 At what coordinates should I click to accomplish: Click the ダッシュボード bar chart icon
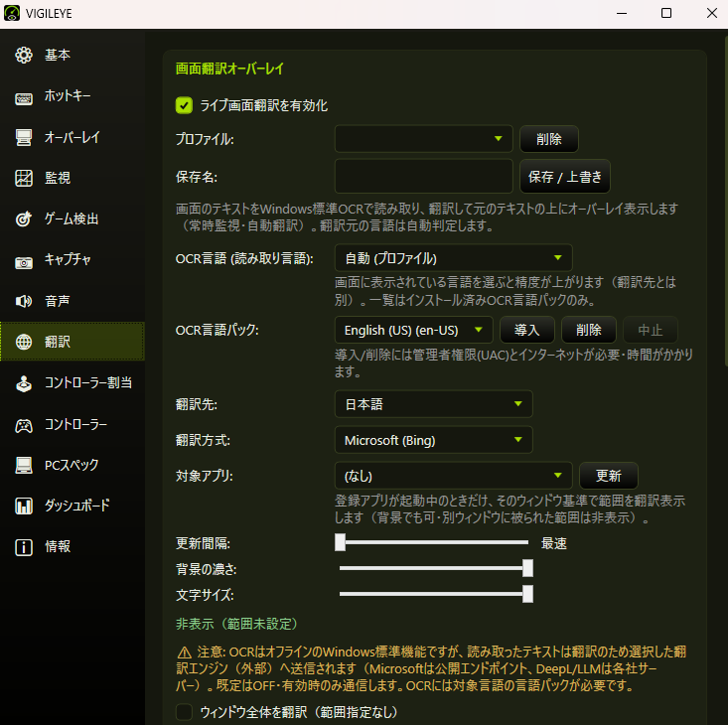[x=24, y=506]
